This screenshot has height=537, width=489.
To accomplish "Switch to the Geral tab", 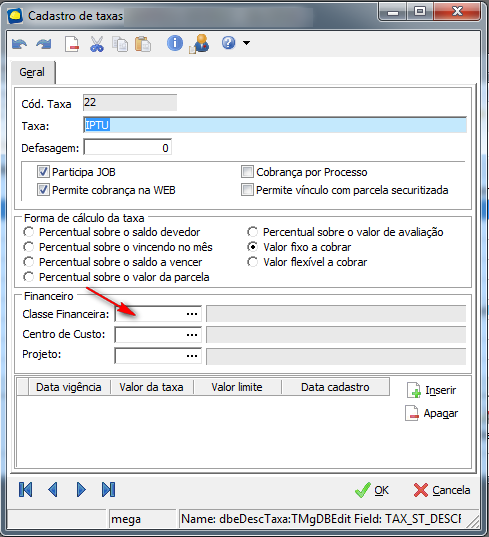I will click(32, 72).
